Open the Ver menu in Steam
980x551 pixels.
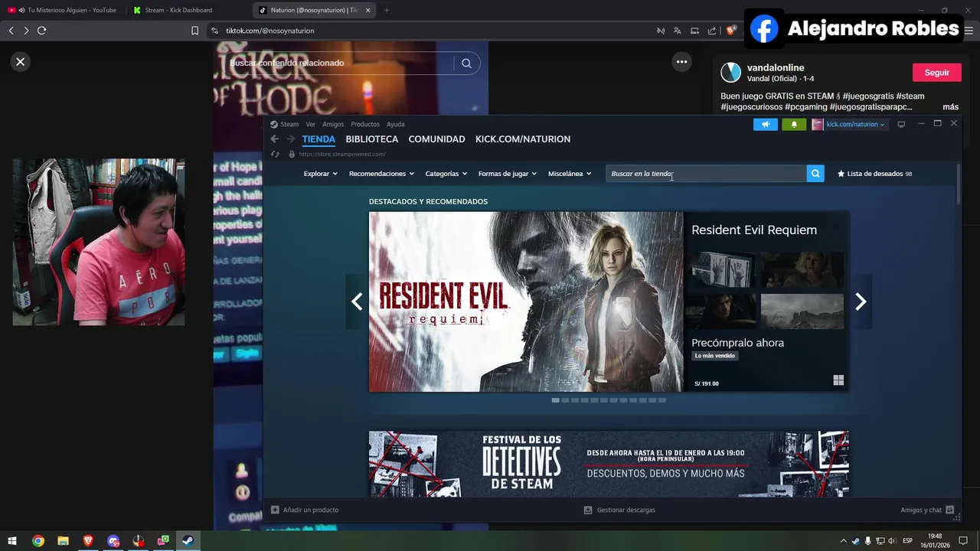point(310,124)
